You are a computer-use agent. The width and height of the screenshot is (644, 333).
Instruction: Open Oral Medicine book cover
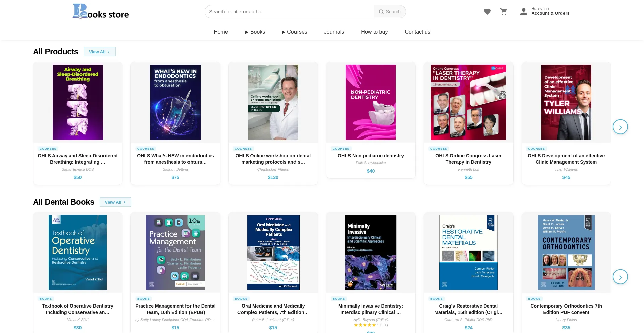click(x=273, y=253)
